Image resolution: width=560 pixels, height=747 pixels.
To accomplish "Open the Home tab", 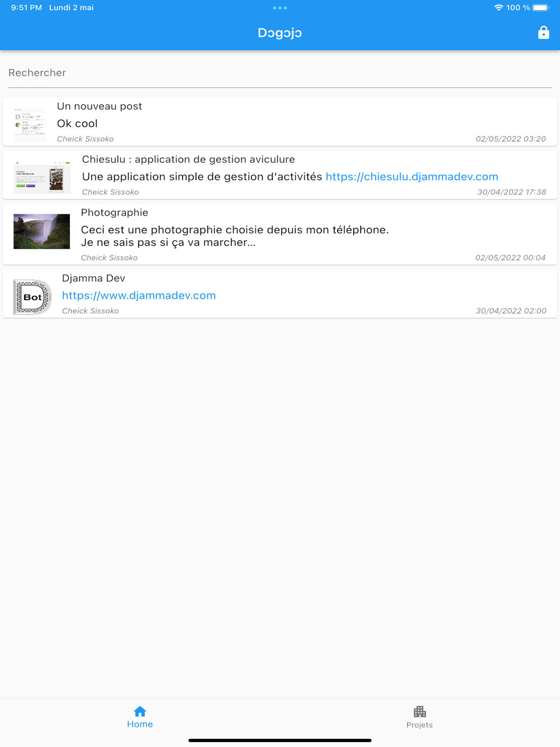I will click(x=140, y=717).
